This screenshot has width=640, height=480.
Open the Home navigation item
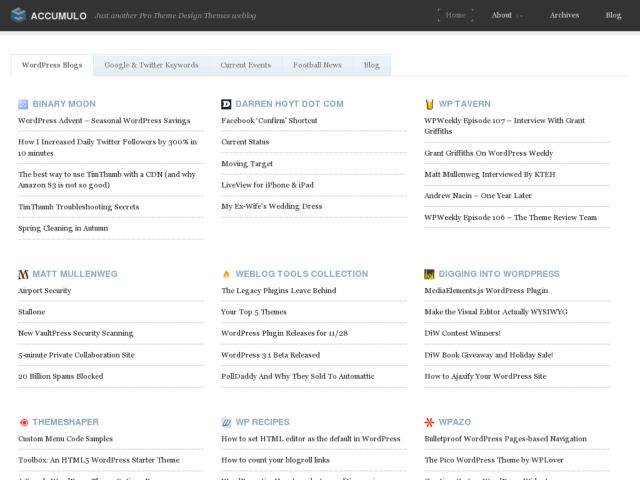click(x=456, y=15)
